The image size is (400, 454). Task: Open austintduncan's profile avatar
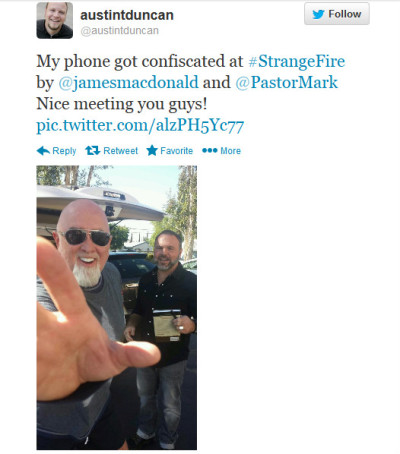pos(55,21)
